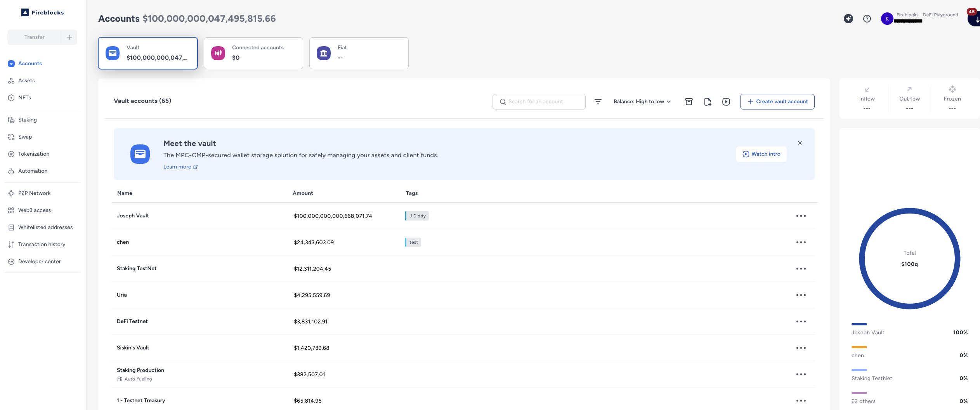Open Siskin's Vault row three-dot menu

(801, 348)
